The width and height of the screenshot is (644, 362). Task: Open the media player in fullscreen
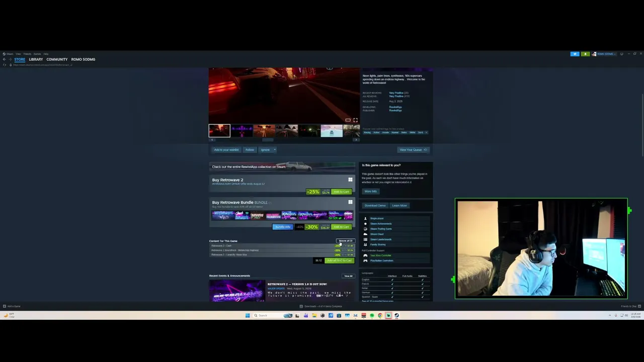pos(355,120)
